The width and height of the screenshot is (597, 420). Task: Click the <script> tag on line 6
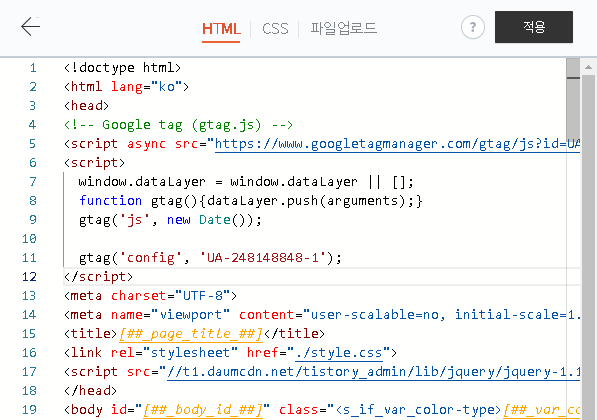click(94, 163)
